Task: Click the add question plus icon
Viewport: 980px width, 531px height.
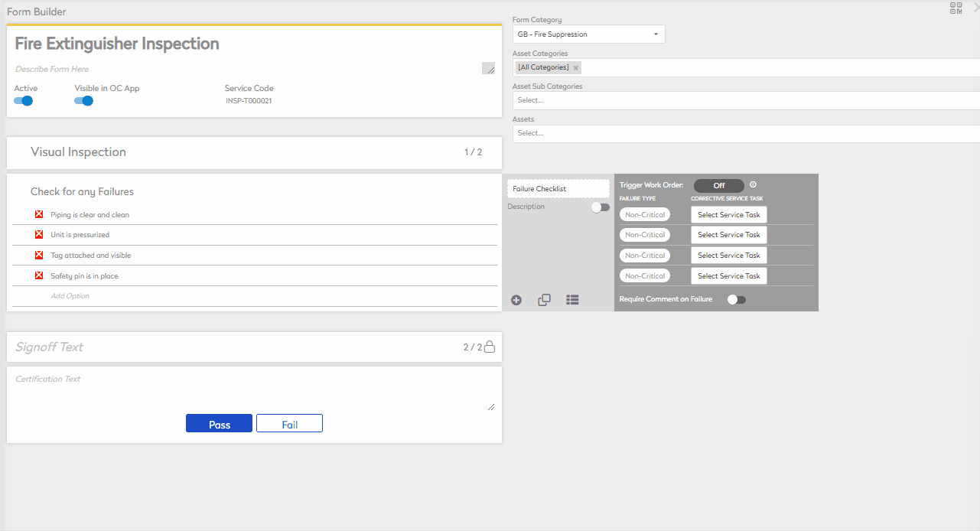Action: click(x=516, y=300)
